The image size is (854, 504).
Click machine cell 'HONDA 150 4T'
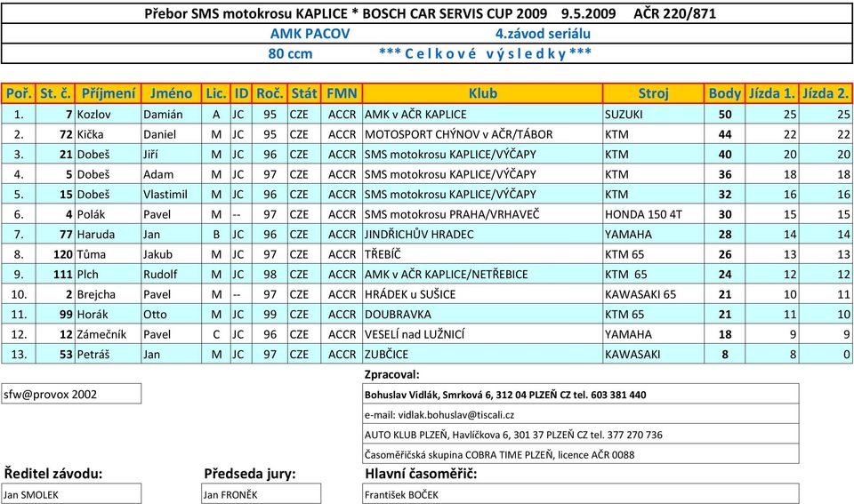(x=653, y=214)
